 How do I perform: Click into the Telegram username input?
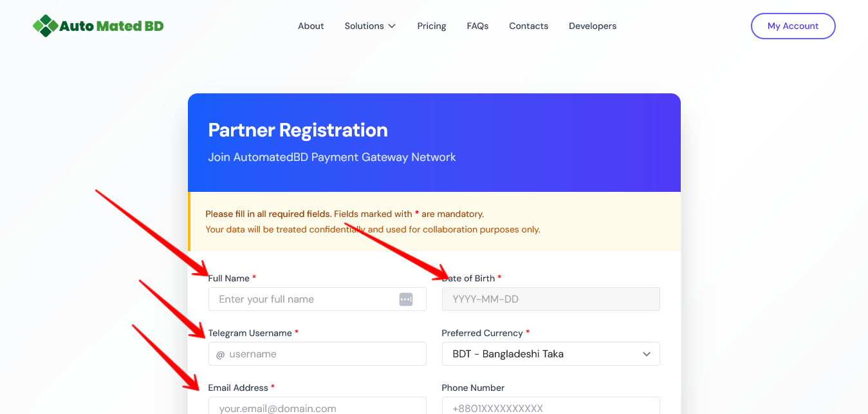pos(322,354)
